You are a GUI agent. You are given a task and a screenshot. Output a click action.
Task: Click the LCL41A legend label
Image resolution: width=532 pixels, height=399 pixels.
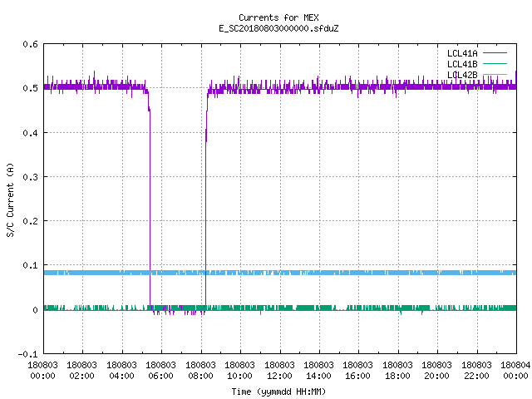coord(462,53)
